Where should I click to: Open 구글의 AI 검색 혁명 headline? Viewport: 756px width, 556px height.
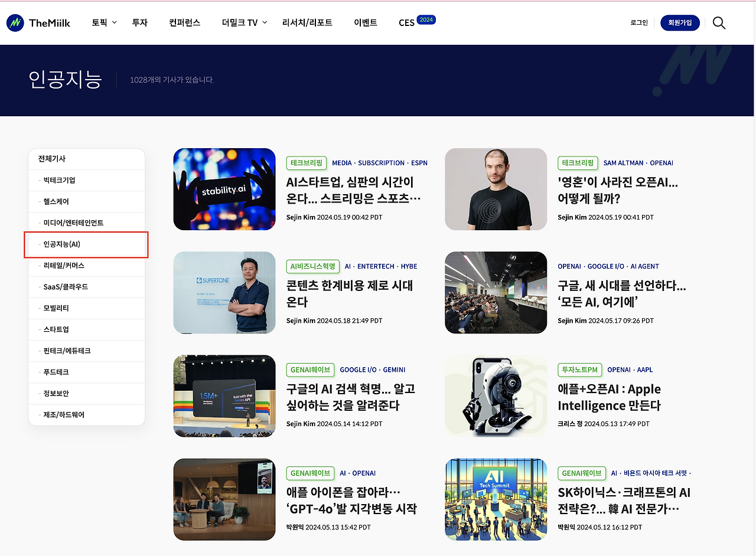coord(351,397)
